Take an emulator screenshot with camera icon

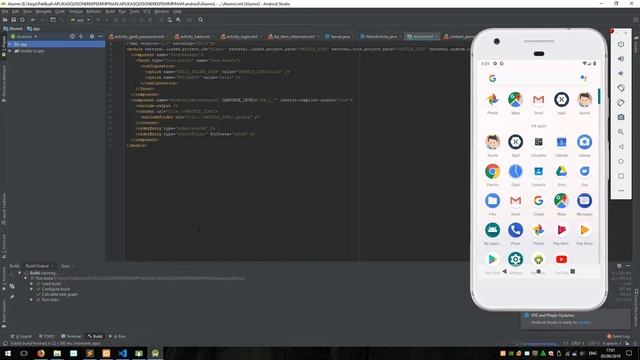click(x=621, y=117)
